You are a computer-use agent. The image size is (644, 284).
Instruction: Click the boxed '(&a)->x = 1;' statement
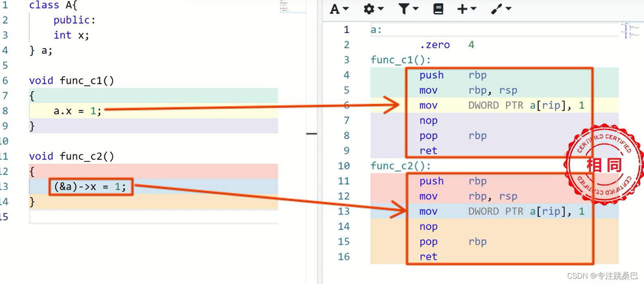(x=90, y=187)
